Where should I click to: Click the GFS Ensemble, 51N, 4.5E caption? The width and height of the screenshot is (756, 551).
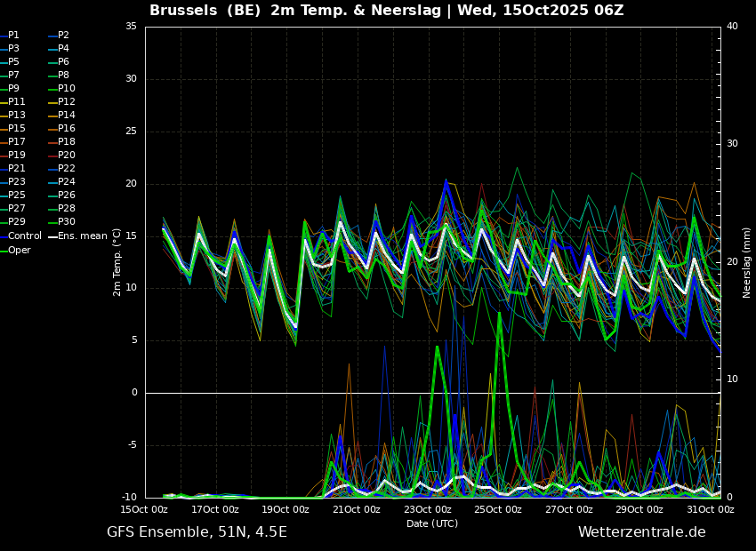[x=197, y=532]
